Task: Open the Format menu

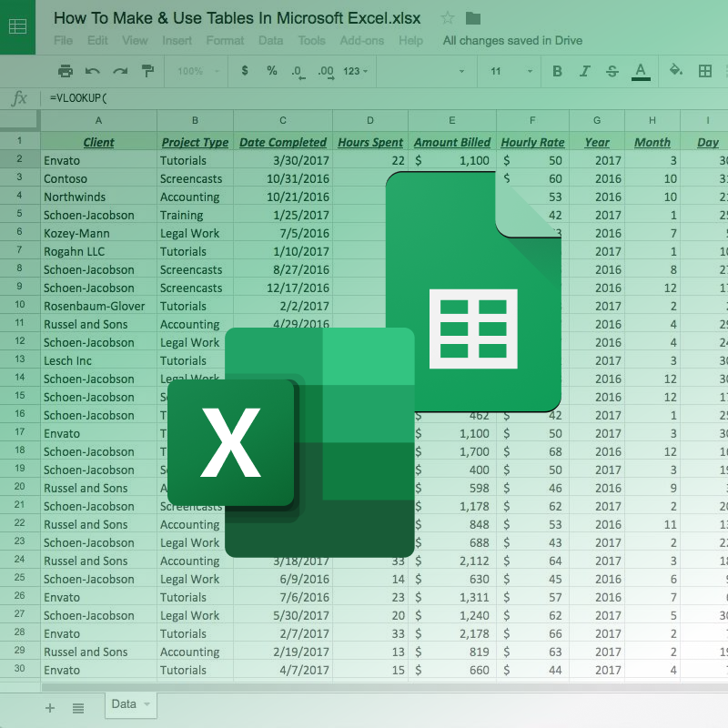Action: pyautogui.click(x=225, y=40)
